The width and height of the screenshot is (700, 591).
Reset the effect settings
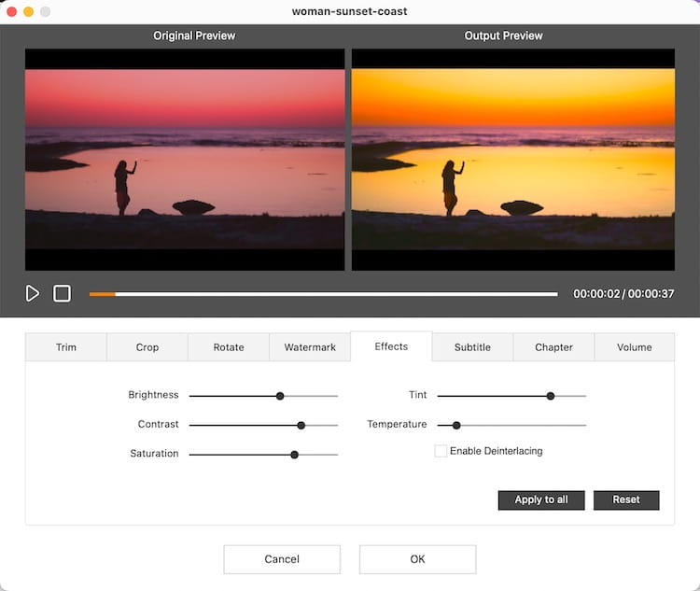tap(626, 500)
